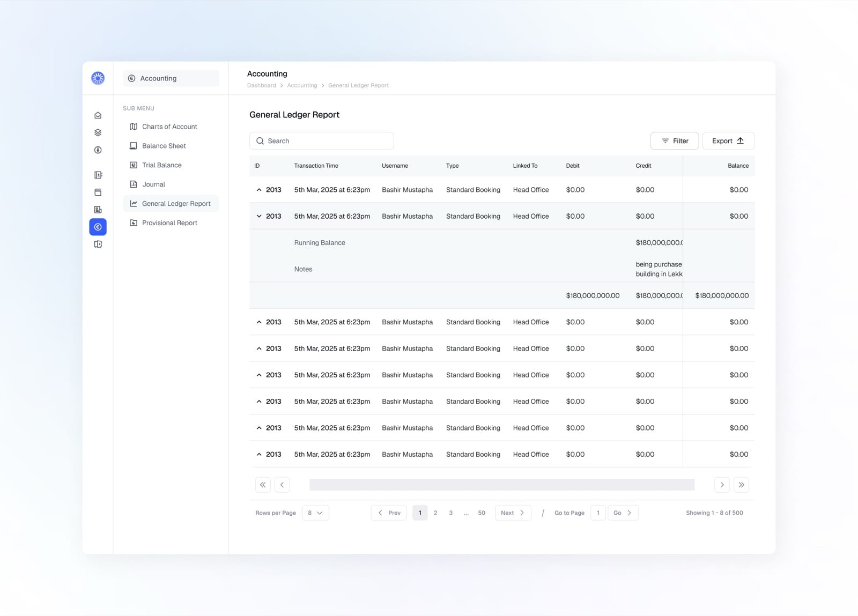The width and height of the screenshot is (858, 616).
Task: Open the Filter button
Action: (x=674, y=140)
